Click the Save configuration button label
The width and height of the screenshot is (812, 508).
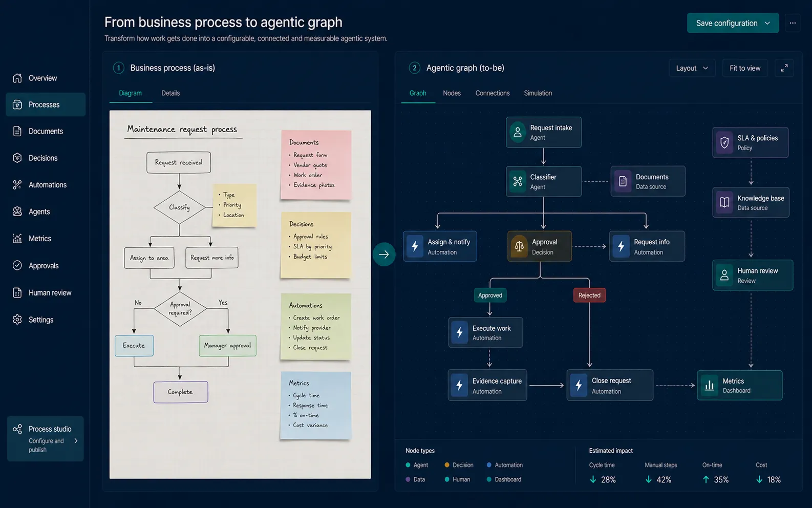tap(726, 23)
